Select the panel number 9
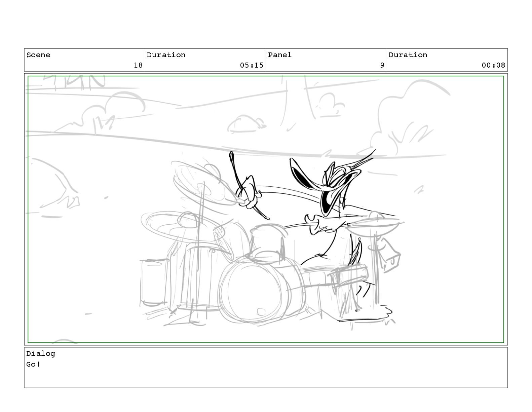 [x=382, y=65]
